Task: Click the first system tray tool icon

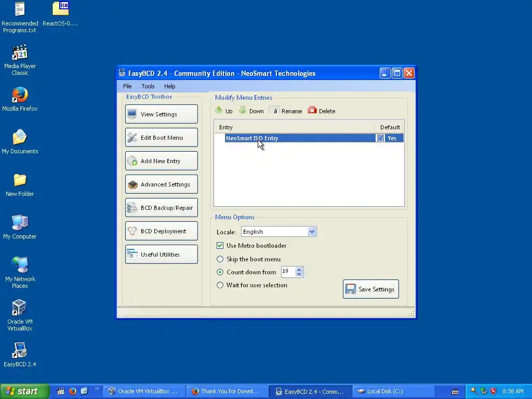Action: (474, 391)
